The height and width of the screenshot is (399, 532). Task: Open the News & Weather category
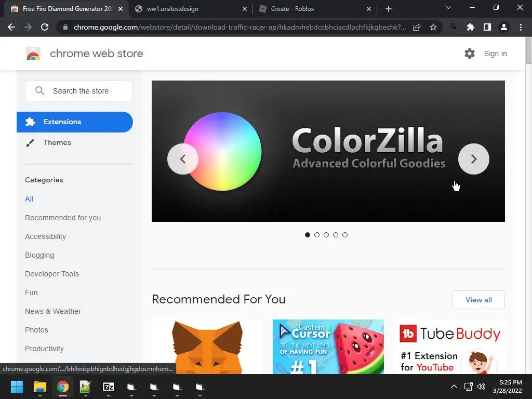(x=53, y=311)
